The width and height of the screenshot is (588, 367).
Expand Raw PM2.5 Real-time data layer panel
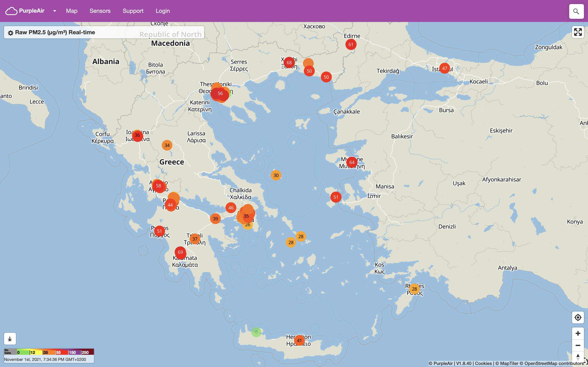point(55,32)
